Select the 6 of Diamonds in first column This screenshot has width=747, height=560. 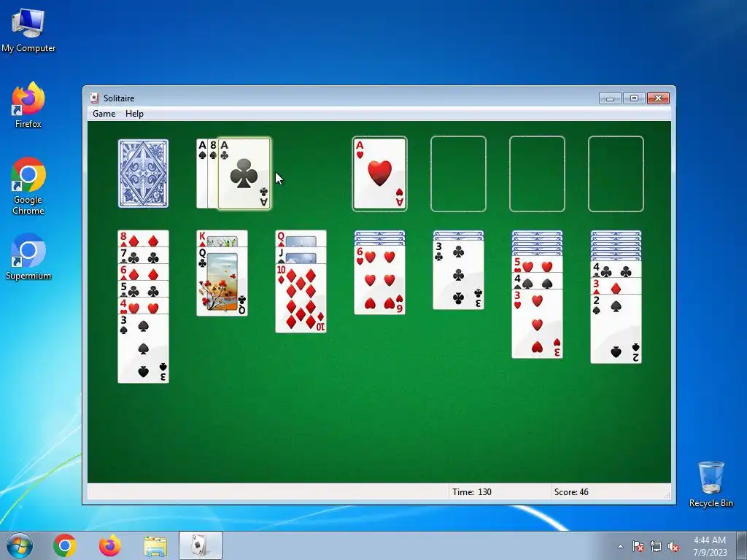(x=143, y=273)
